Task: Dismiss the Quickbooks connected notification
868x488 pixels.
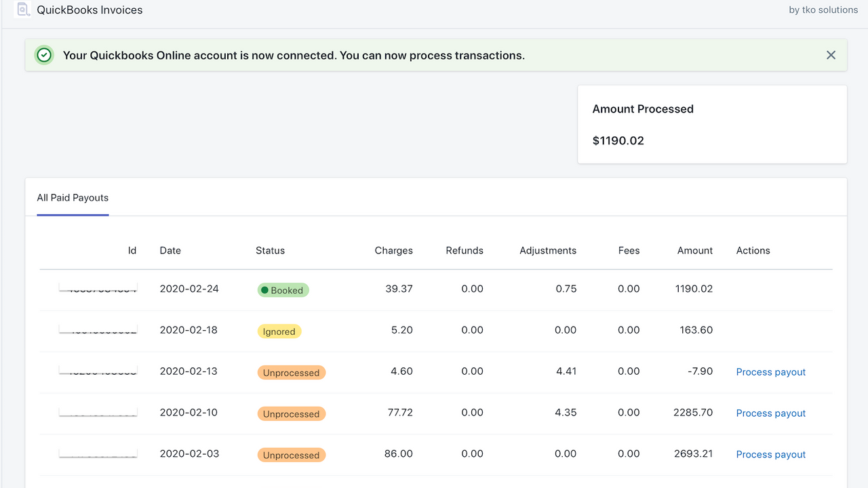Action: tap(831, 55)
